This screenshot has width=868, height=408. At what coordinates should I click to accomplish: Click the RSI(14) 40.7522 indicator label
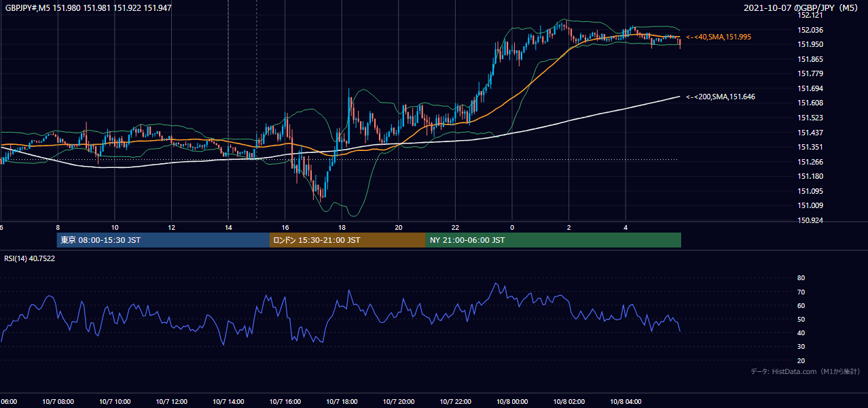point(30,258)
